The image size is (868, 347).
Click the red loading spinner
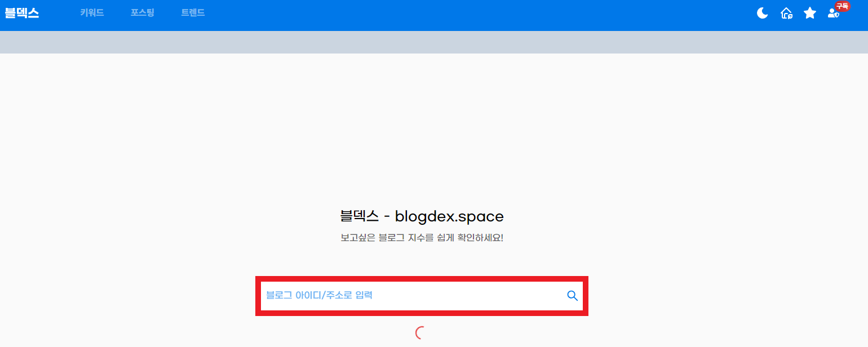point(419,333)
